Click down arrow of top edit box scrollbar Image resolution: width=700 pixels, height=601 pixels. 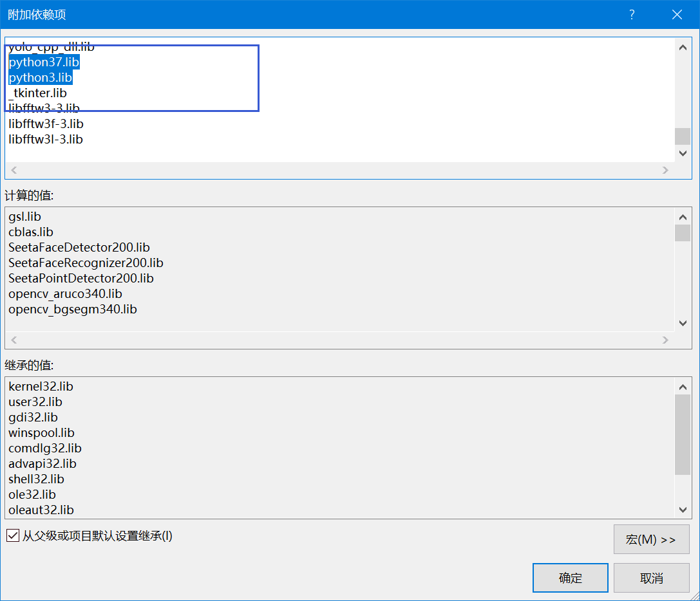click(x=683, y=154)
